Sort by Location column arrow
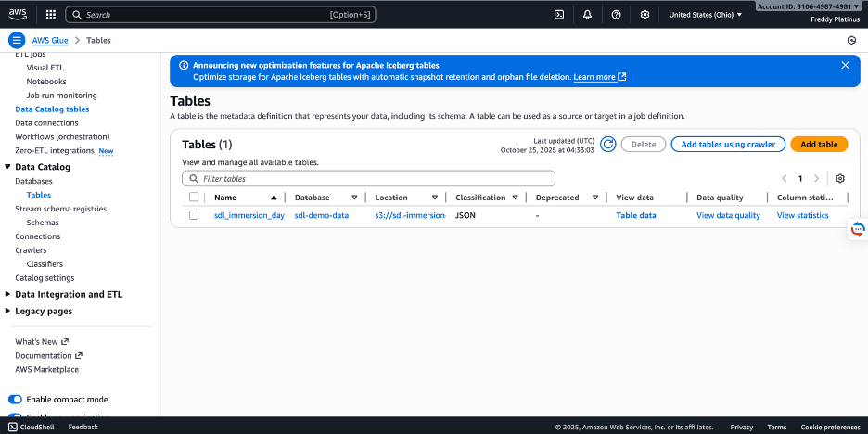The height and width of the screenshot is (434, 868). 435,198
